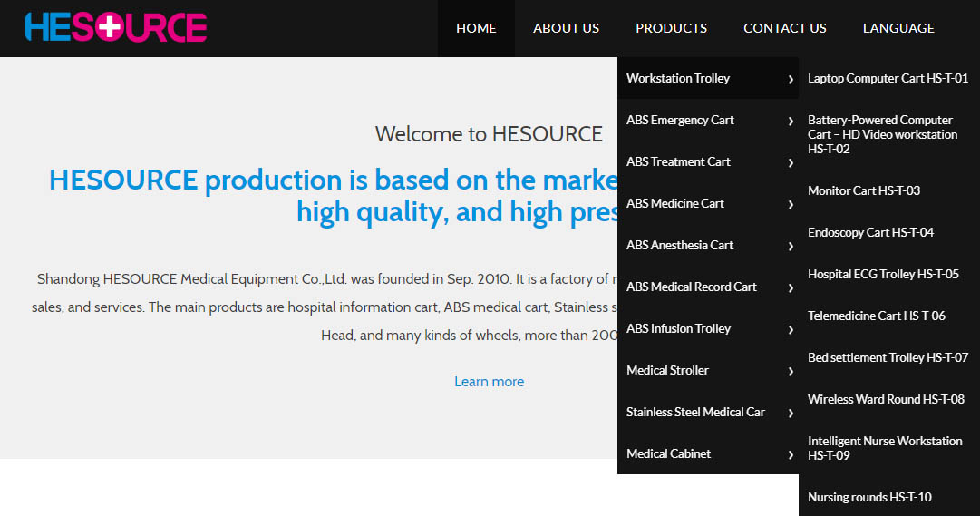980x516 pixels.
Task: Select Medical Stroller category
Action: click(708, 370)
